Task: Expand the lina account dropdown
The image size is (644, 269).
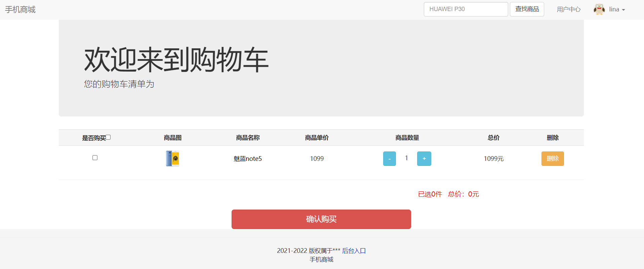Action: click(617, 9)
